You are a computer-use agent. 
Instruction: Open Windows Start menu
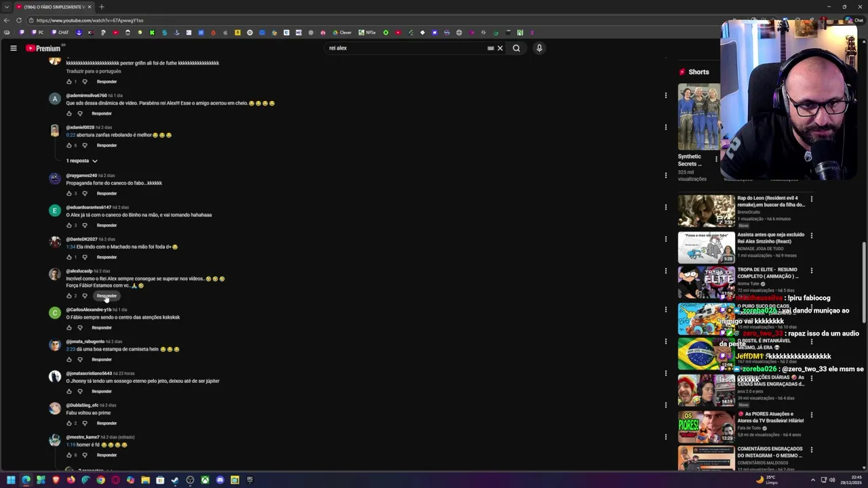pyautogui.click(x=11, y=480)
